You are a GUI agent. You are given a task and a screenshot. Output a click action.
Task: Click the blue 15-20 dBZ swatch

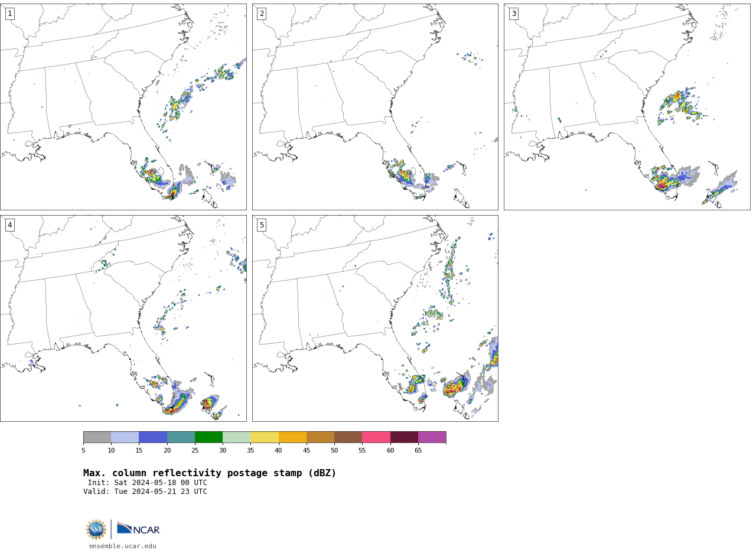(x=153, y=437)
